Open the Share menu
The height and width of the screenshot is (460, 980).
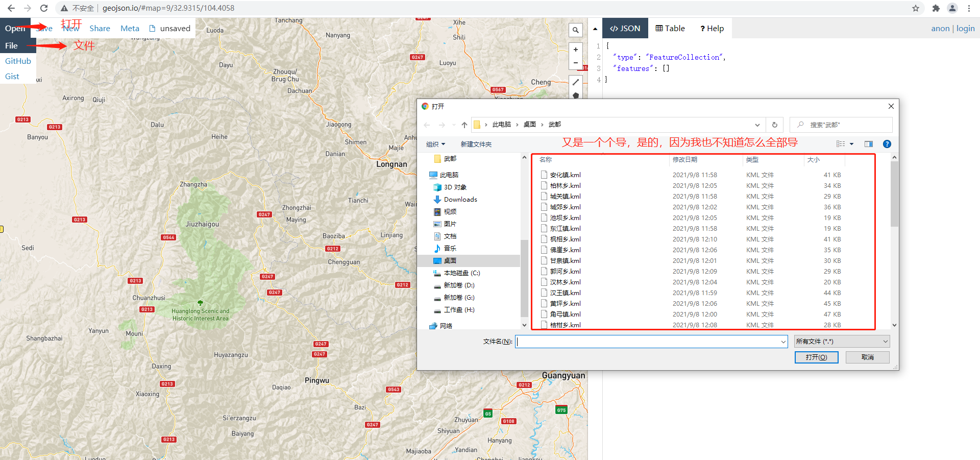100,28
